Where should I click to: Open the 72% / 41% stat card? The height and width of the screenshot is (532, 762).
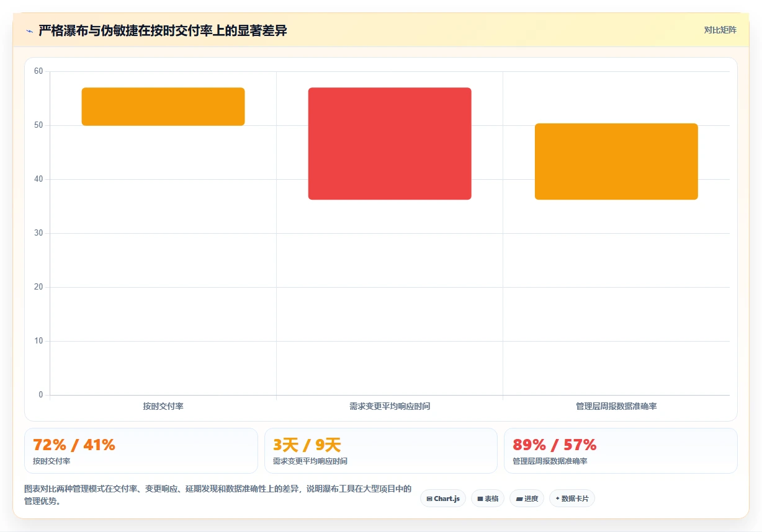141,451
